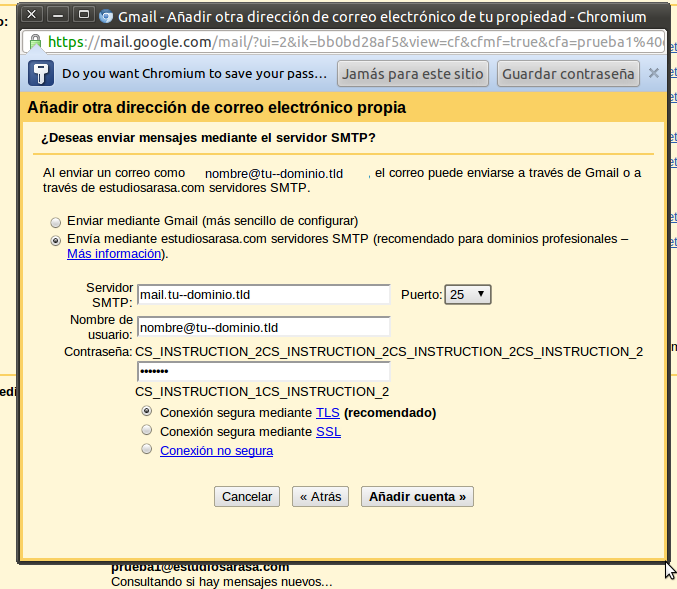Select send via estudiosarasa.com SMTP servers

(x=56, y=240)
